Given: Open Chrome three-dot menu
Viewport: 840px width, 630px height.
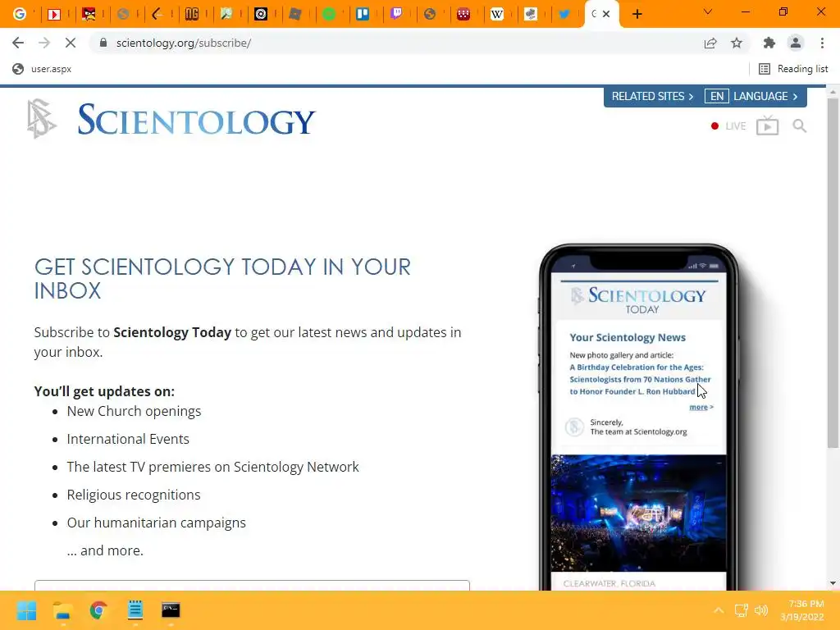Looking at the screenshot, I should pos(822,43).
